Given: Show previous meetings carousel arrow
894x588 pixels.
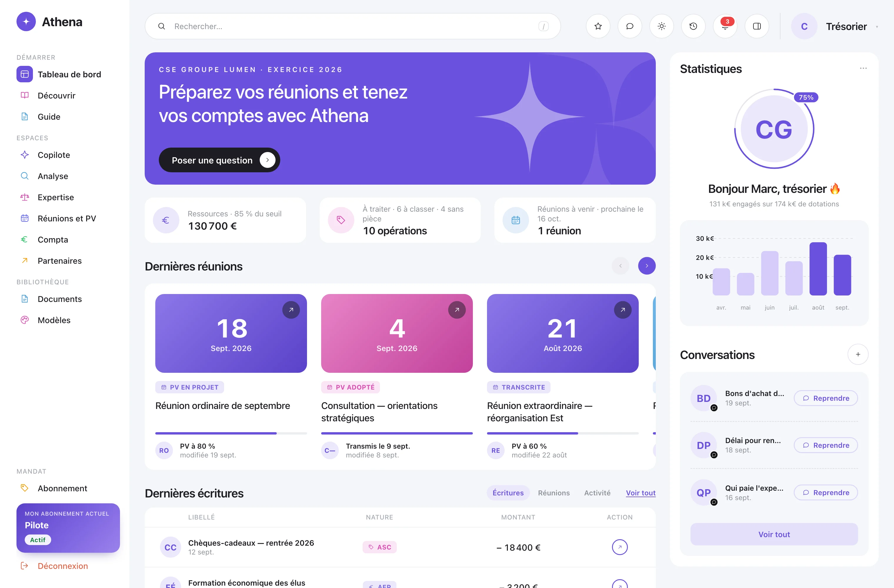Looking at the screenshot, I should (x=621, y=266).
